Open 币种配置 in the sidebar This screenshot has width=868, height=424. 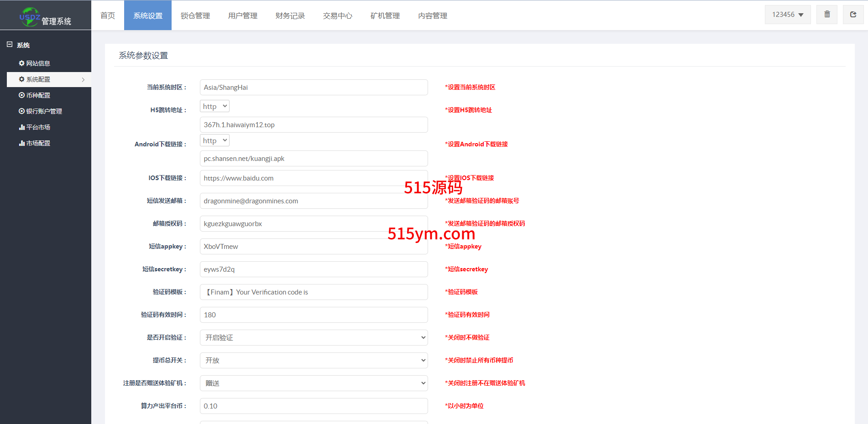tap(35, 95)
